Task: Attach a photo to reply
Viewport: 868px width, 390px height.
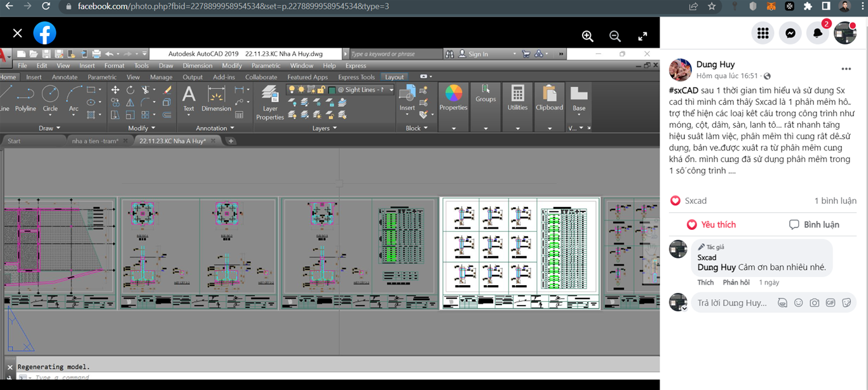Action: pos(815,303)
